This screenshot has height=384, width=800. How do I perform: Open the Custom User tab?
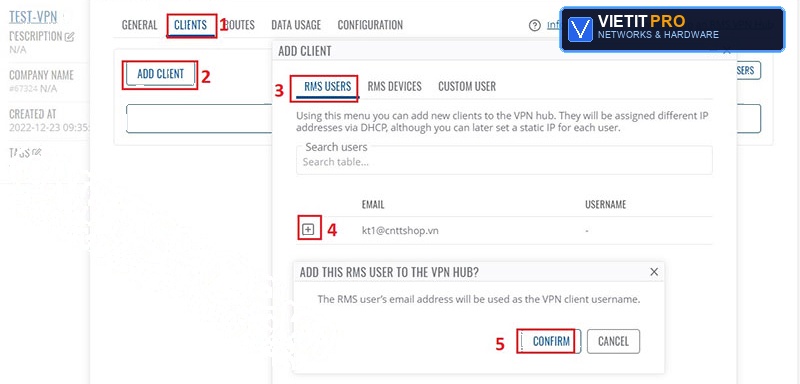point(467,86)
